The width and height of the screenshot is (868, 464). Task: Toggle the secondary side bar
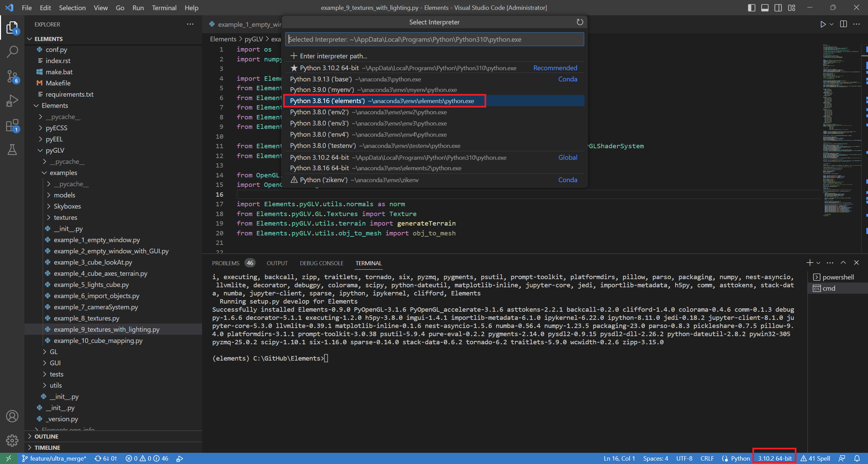[x=778, y=8]
